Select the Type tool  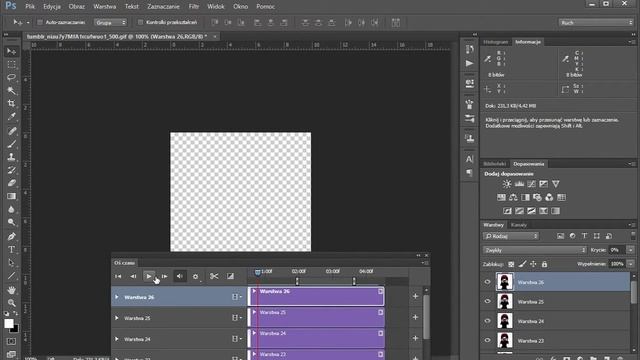pos(11,249)
